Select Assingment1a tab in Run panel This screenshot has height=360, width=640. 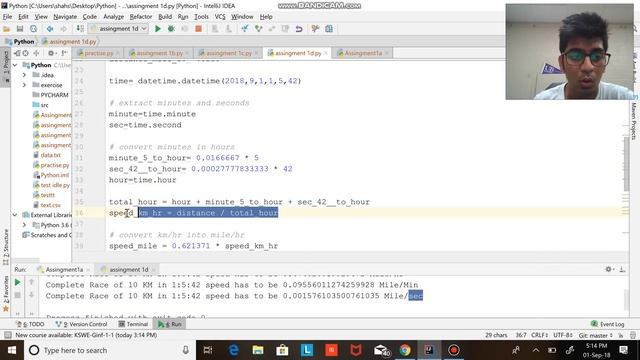click(x=64, y=269)
